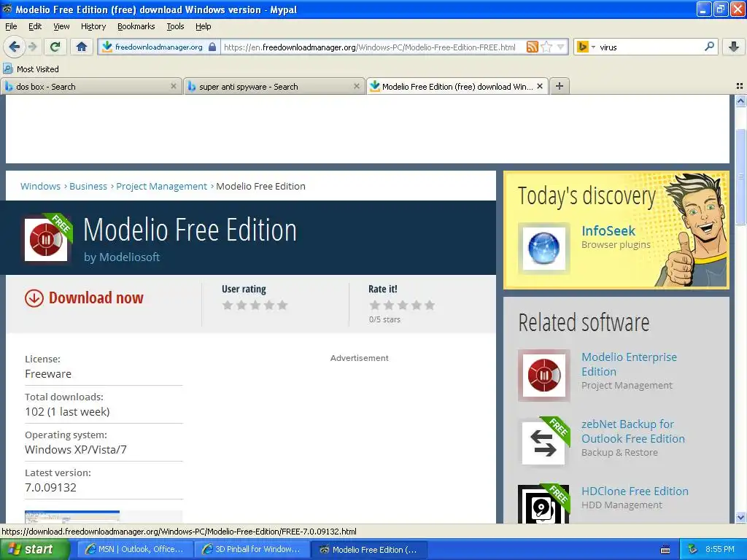Click the red Download now link
The width and height of the screenshot is (747, 560).
(x=96, y=297)
